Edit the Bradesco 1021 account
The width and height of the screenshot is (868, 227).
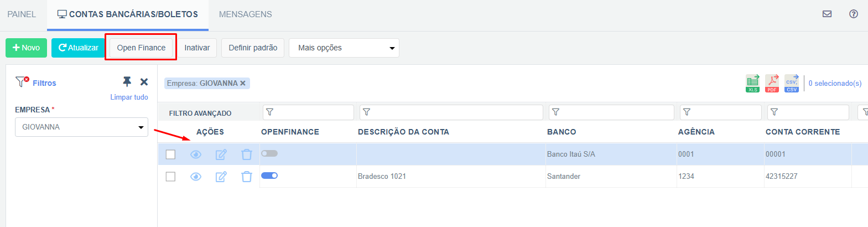click(x=221, y=177)
